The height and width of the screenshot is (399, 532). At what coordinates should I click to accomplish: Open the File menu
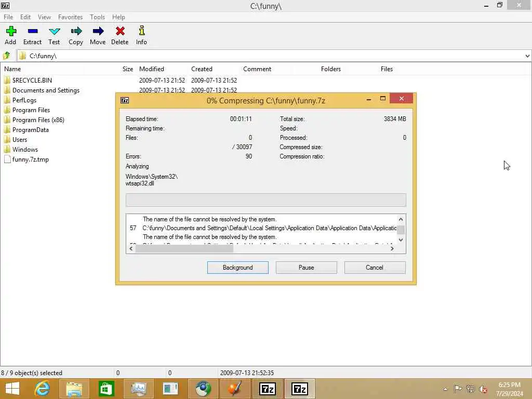tap(8, 17)
